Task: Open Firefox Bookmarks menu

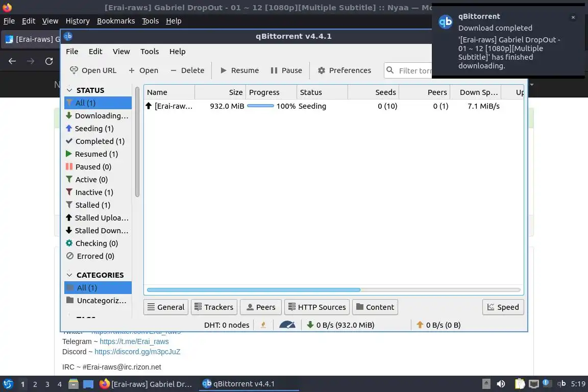Action: 116,21
